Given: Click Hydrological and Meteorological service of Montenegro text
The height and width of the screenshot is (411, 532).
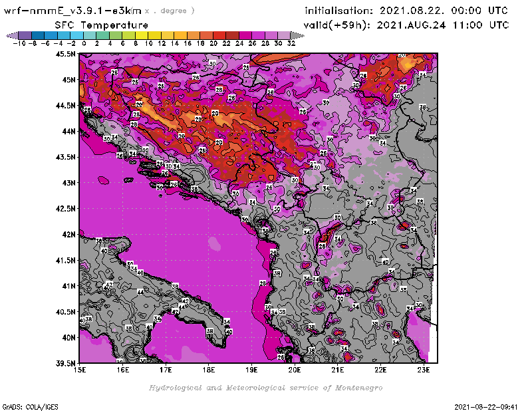Looking at the screenshot, I should click(x=265, y=387).
